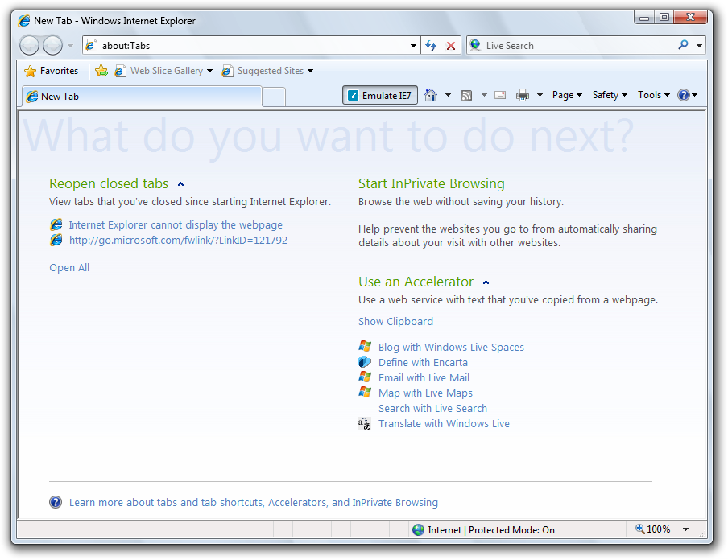This screenshot has height=560, width=728.
Task: Expand the zoom level dropdown arrow
Action: pos(686,529)
